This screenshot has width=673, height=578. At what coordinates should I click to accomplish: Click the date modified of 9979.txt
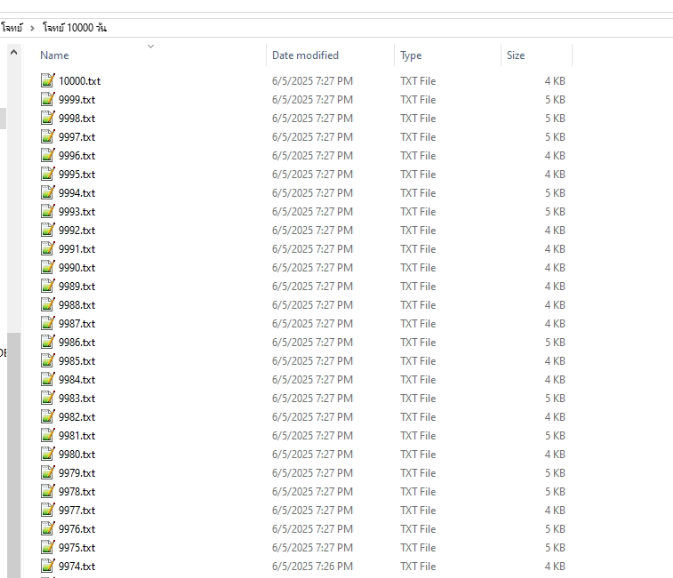point(312,473)
